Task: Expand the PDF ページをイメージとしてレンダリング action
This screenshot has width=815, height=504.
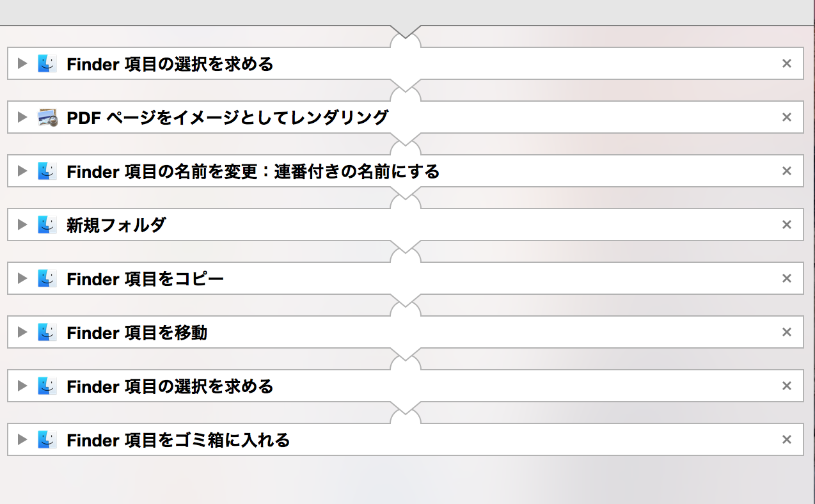Action: click(22, 117)
